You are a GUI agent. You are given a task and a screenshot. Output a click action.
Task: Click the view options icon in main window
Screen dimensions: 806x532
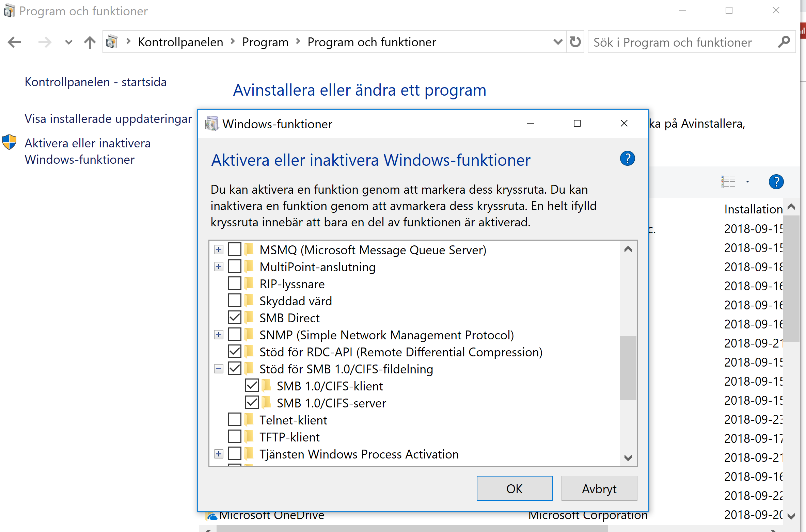(x=728, y=182)
